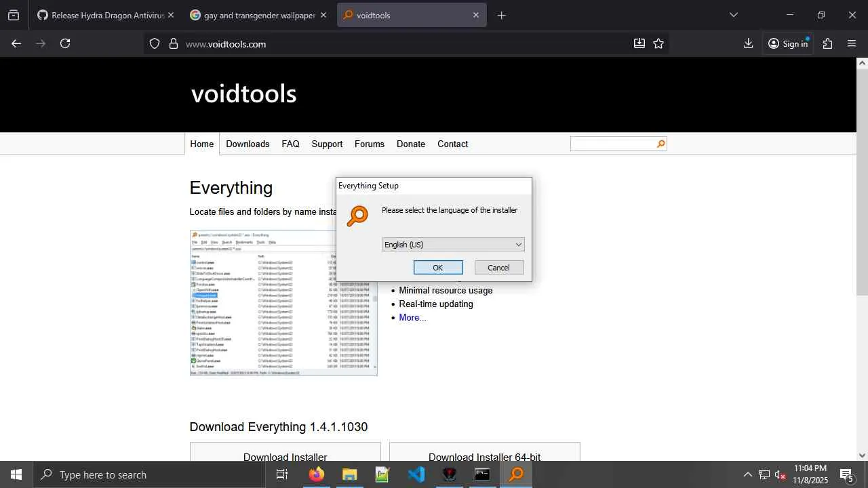Open the Windows Start menu
The image size is (868, 488).
point(16,474)
